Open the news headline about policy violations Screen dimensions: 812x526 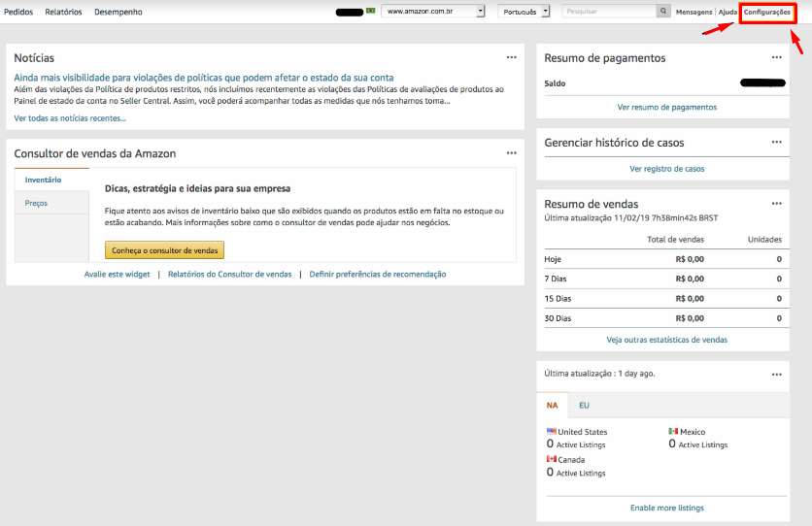[x=204, y=78]
